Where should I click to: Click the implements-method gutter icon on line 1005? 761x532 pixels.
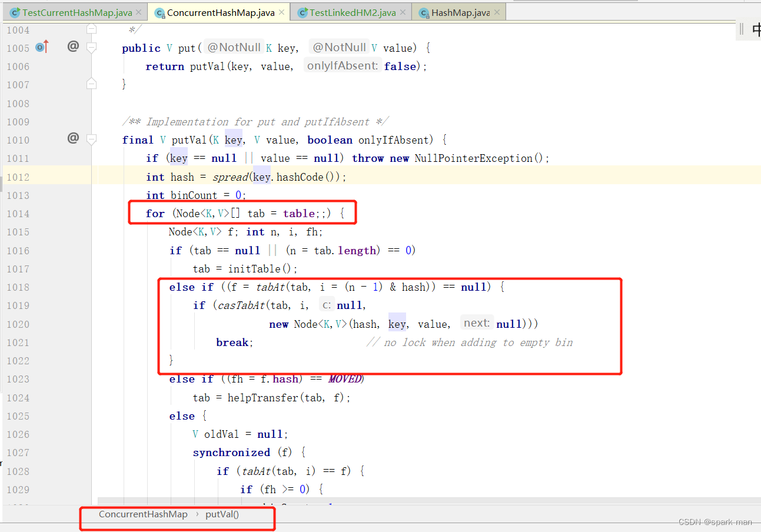click(42, 47)
